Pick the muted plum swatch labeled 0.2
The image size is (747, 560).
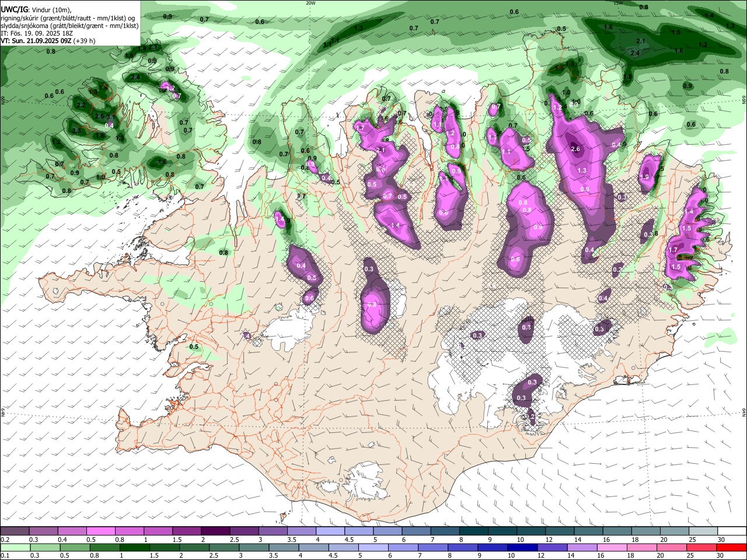[x=14, y=531]
